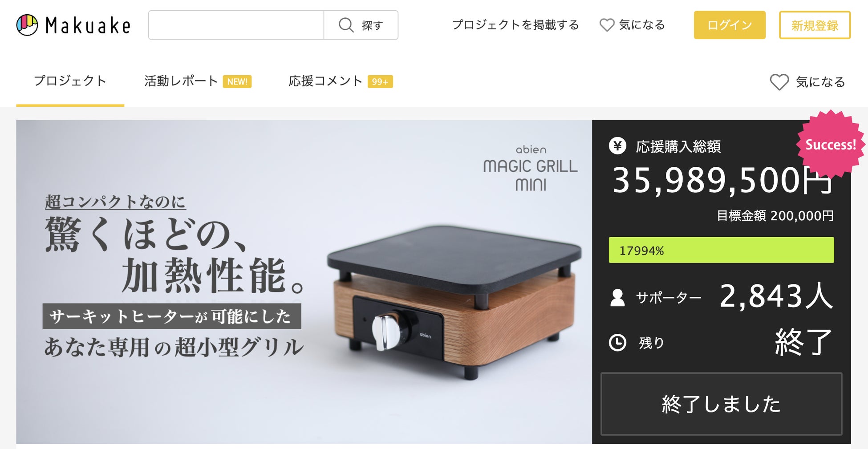
Task: Focus the search text input field
Action: (236, 25)
